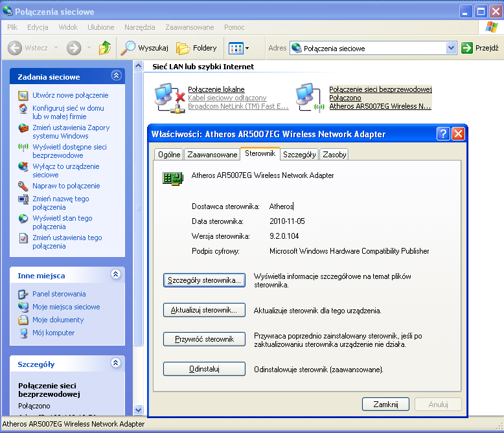Open Wyświetl dostępne sieci bezprzewodowe link

pyautogui.click(x=69, y=151)
